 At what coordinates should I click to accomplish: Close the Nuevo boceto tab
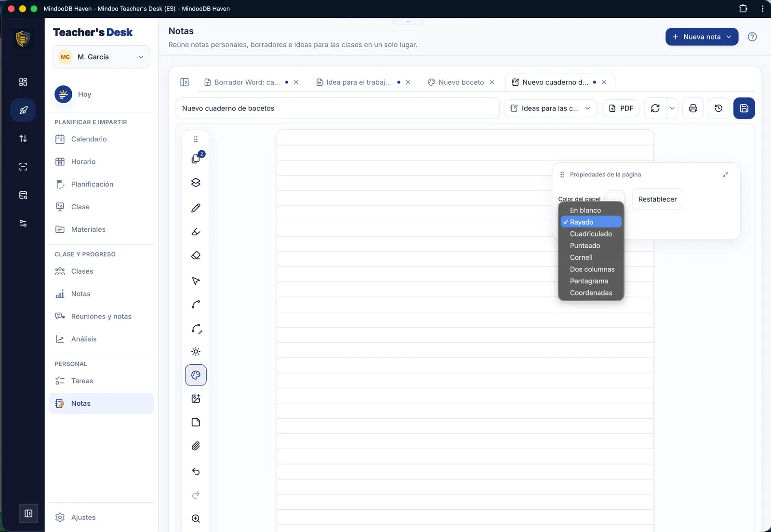[492, 82]
